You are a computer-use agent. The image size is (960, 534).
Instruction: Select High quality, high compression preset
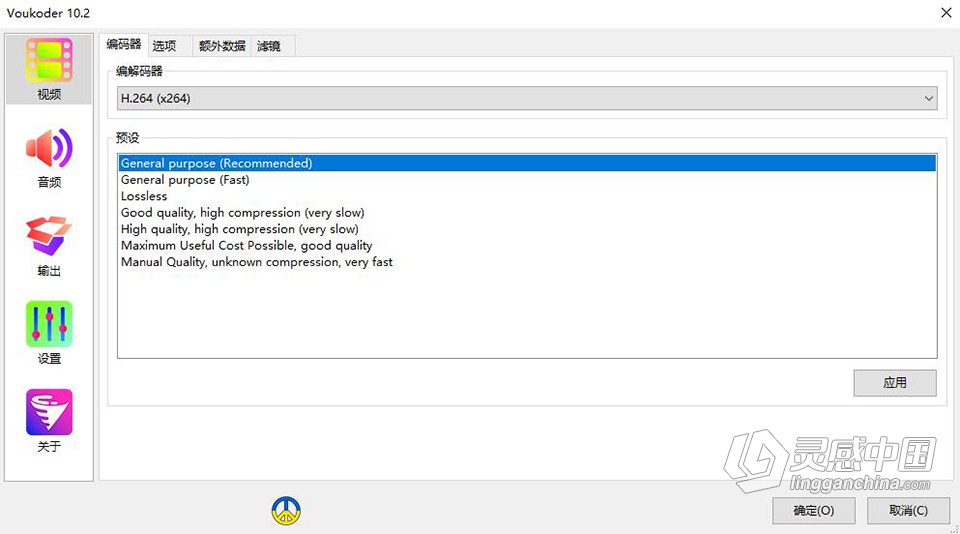527,229
